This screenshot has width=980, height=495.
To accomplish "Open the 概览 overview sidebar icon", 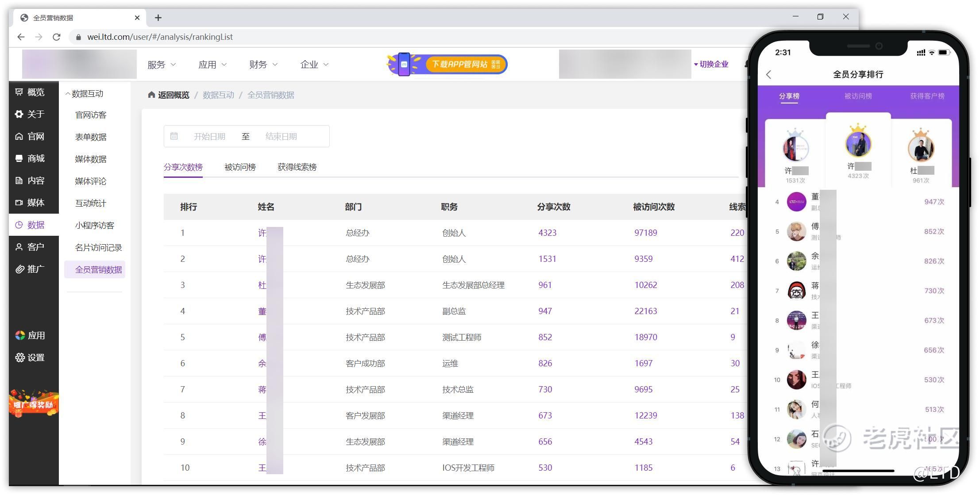I will (19, 92).
